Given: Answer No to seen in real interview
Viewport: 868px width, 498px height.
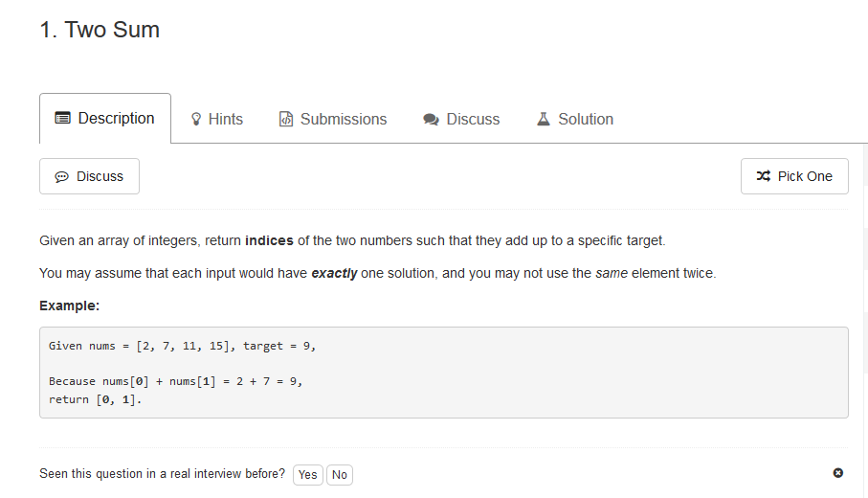Looking at the screenshot, I should coord(340,475).
